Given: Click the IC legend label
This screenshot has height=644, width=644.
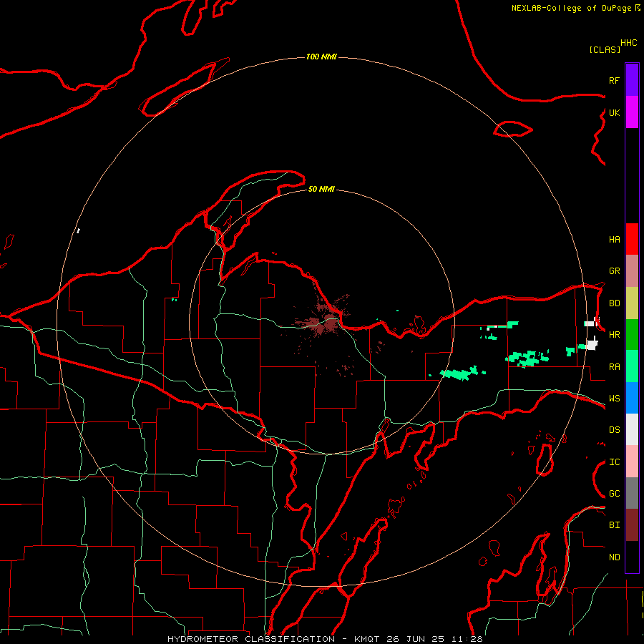Looking at the screenshot, I should click(x=614, y=462).
